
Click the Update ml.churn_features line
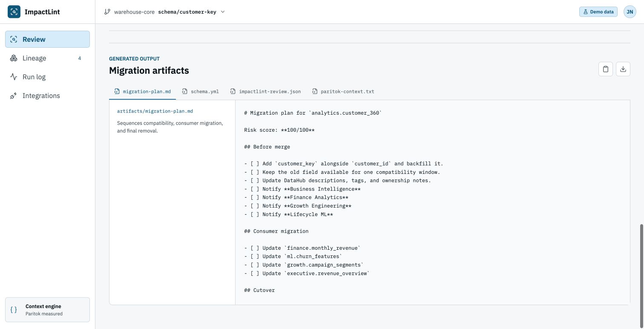tap(293, 257)
